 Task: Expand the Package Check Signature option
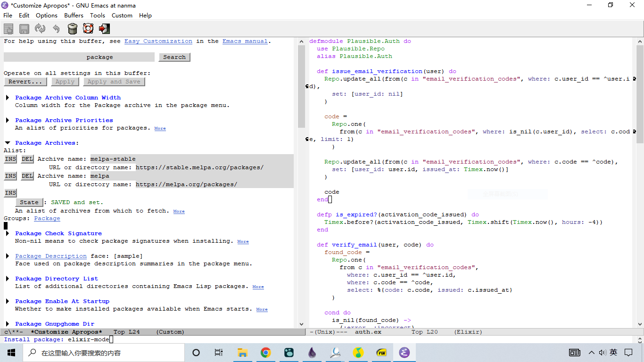(8, 233)
